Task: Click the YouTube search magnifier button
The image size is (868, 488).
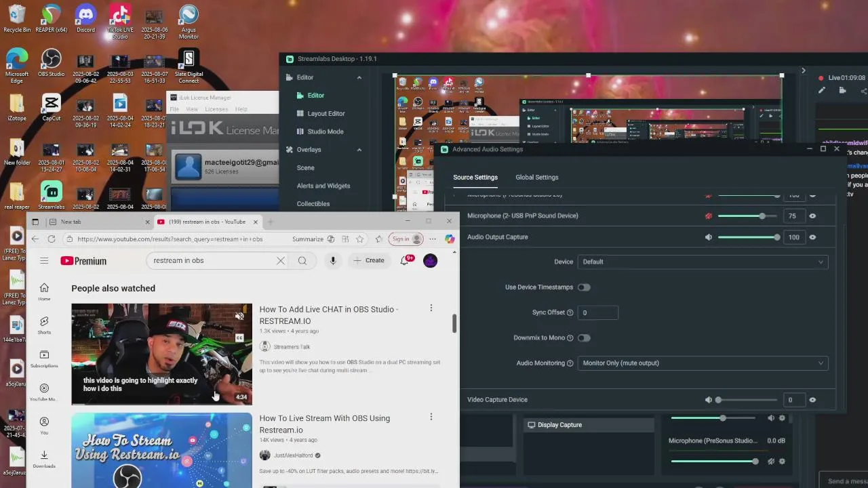Action: 302,260
